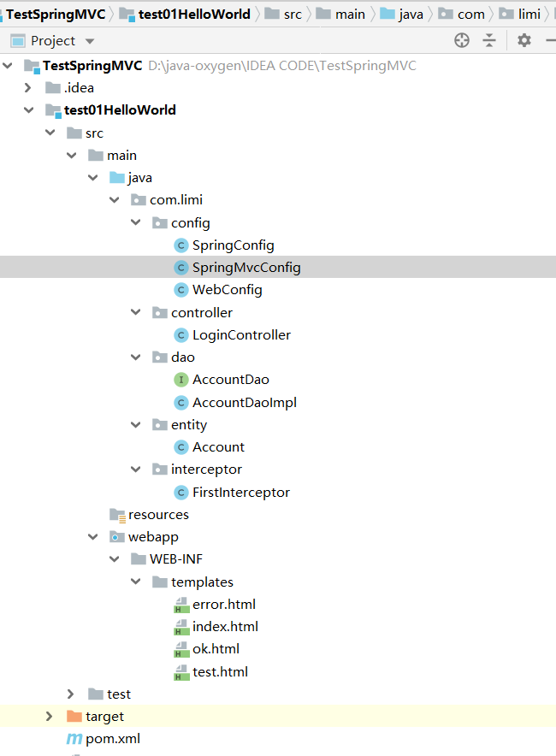This screenshot has width=556, height=756.
Task: Collapse the config package node
Action: pos(135,222)
